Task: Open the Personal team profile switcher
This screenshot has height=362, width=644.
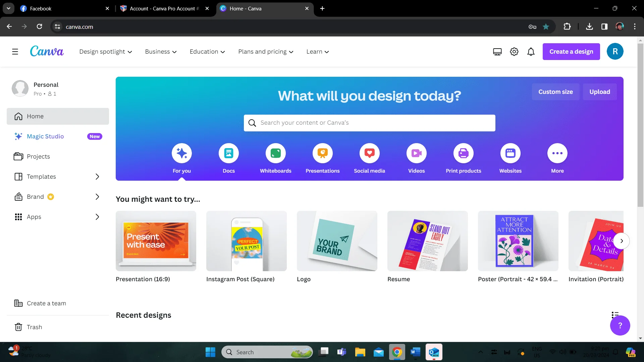Action: click(x=58, y=89)
